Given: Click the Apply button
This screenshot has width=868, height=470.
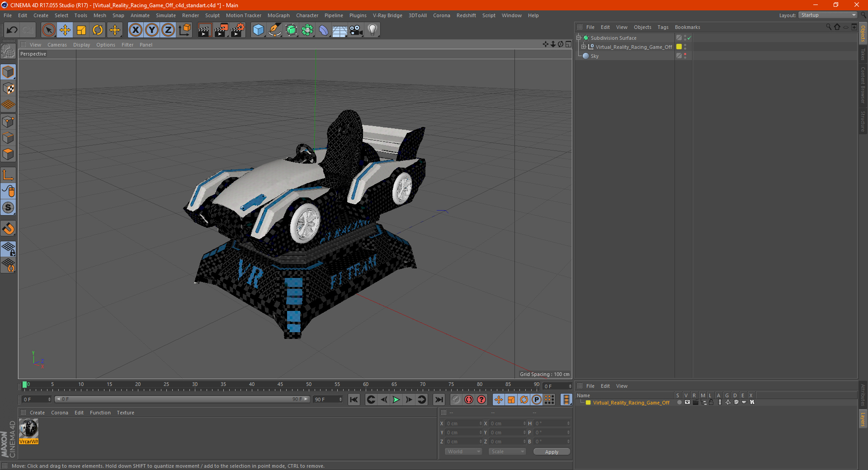Looking at the screenshot, I should click(552, 452).
